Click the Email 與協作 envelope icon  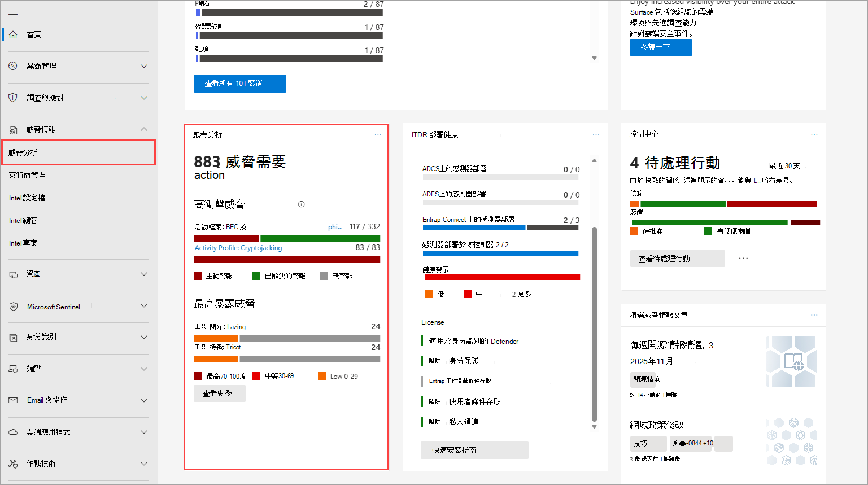click(13, 400)
